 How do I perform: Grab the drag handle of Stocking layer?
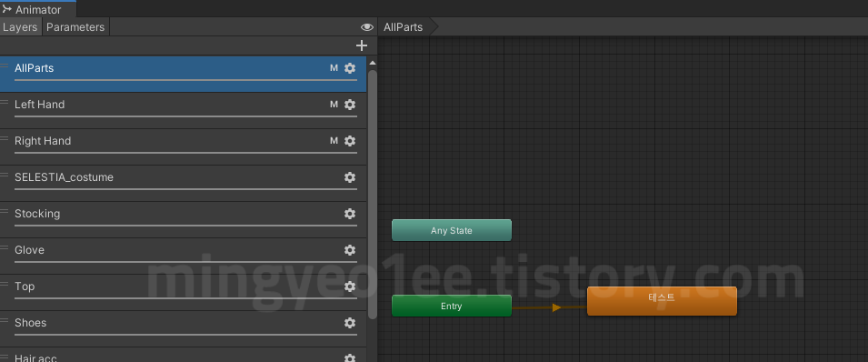[x=5, y=212]
